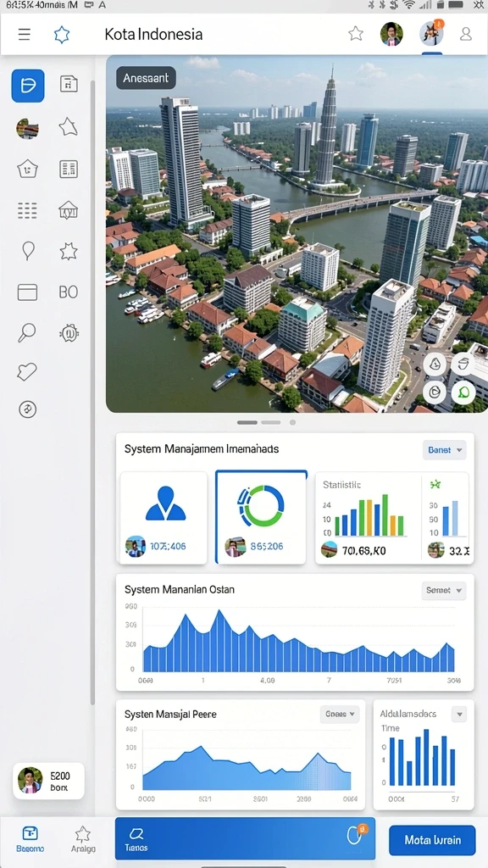Click the green chat bubble on city photo

coord(463,392)
